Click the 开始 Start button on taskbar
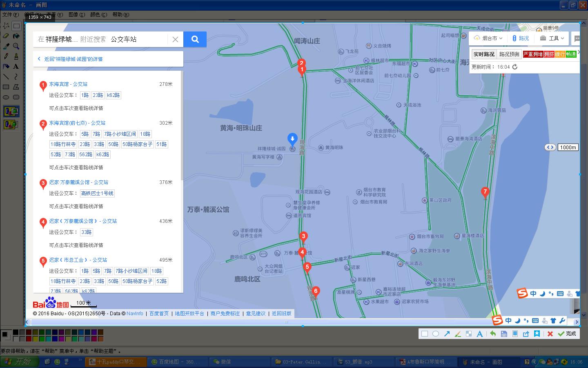 point(20,362)
